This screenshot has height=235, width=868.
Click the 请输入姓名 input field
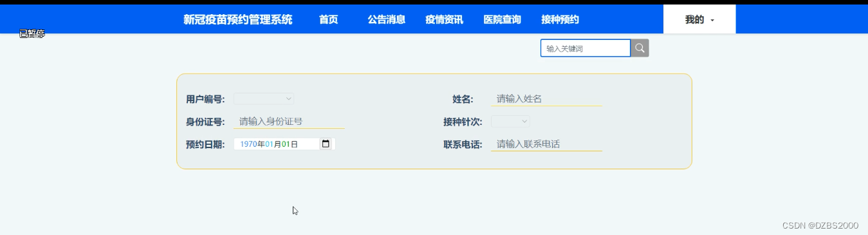546,99
